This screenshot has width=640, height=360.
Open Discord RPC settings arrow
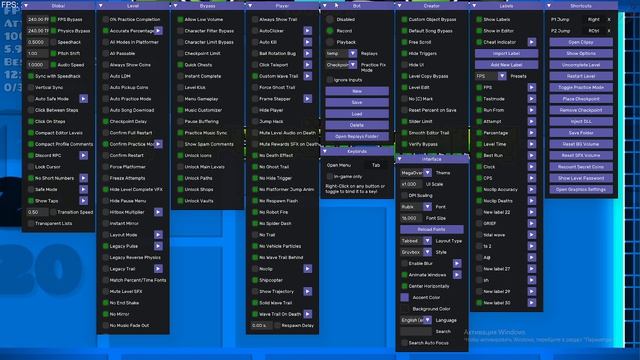coord(83,155)
